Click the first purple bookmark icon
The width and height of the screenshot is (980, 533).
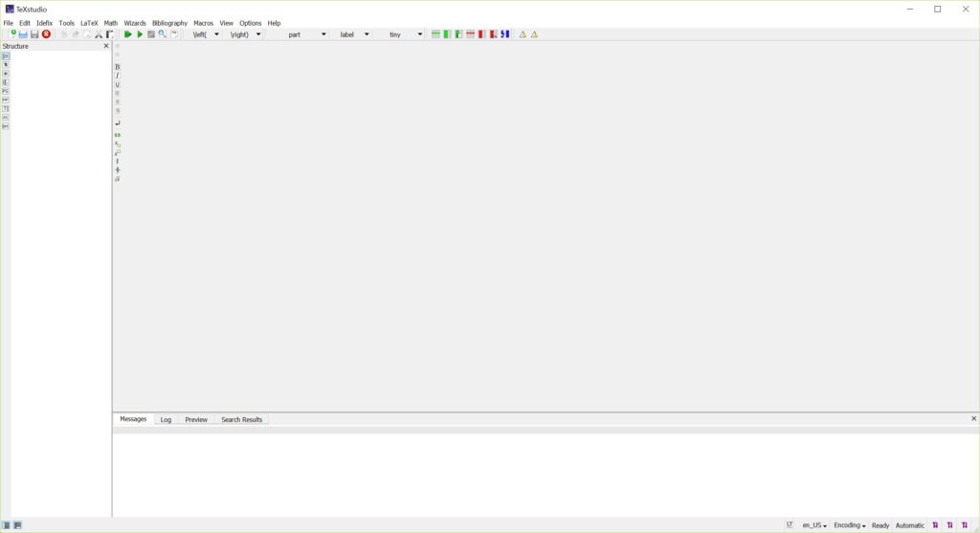(x=935, y=525)
